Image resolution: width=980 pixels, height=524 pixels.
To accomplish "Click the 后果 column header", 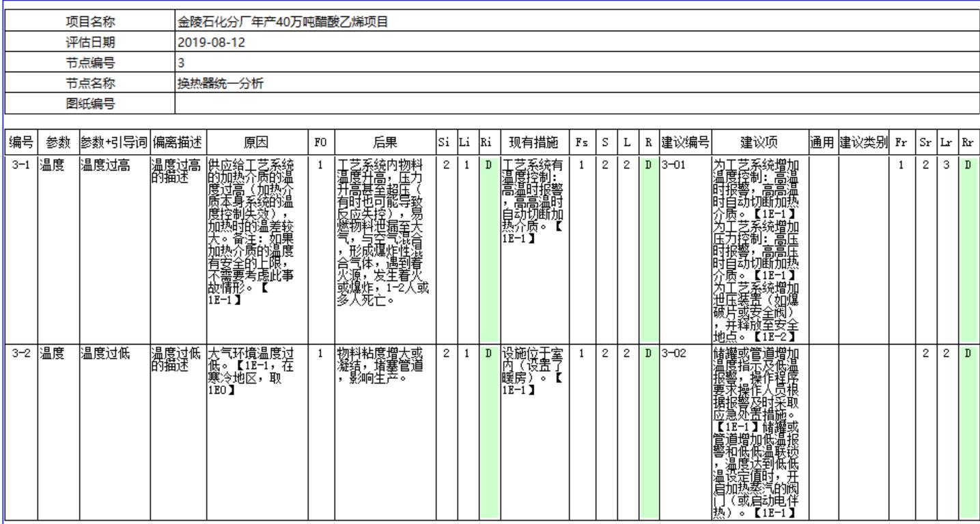I will 384,143.
